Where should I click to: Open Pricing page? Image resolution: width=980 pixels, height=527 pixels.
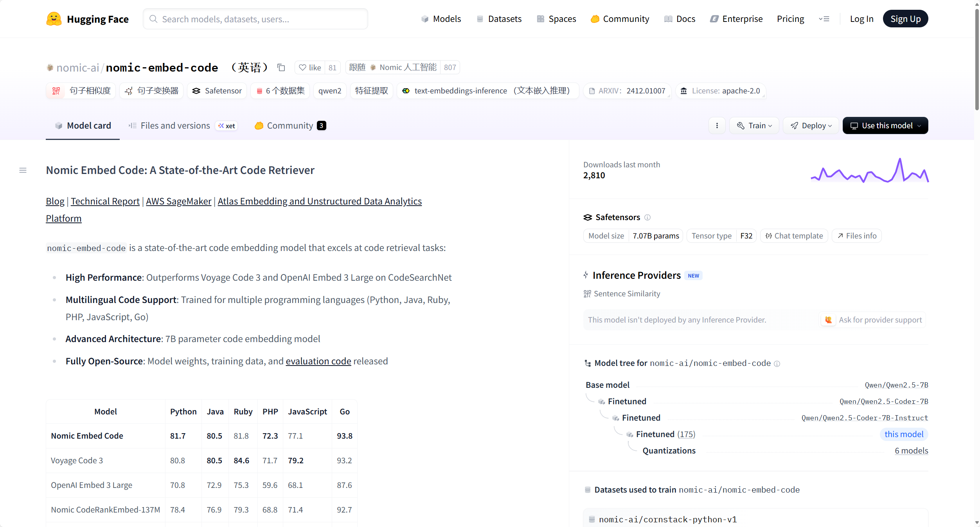[790, 19]
